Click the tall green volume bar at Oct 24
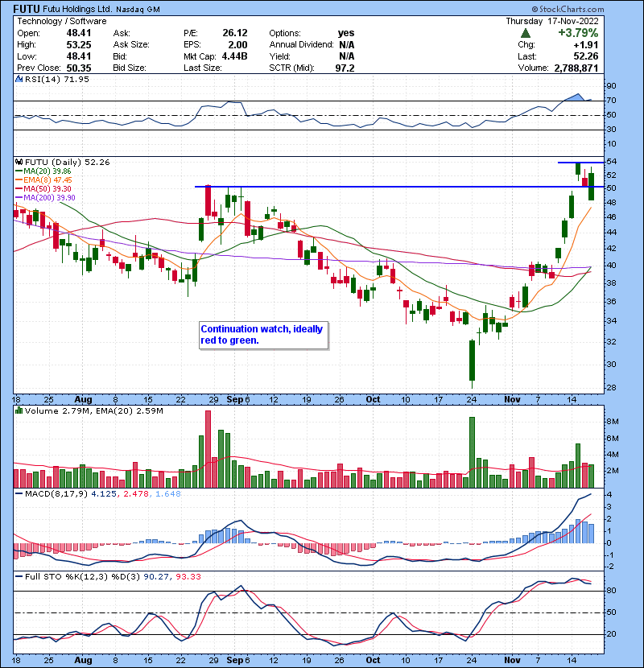 (473, 452)
